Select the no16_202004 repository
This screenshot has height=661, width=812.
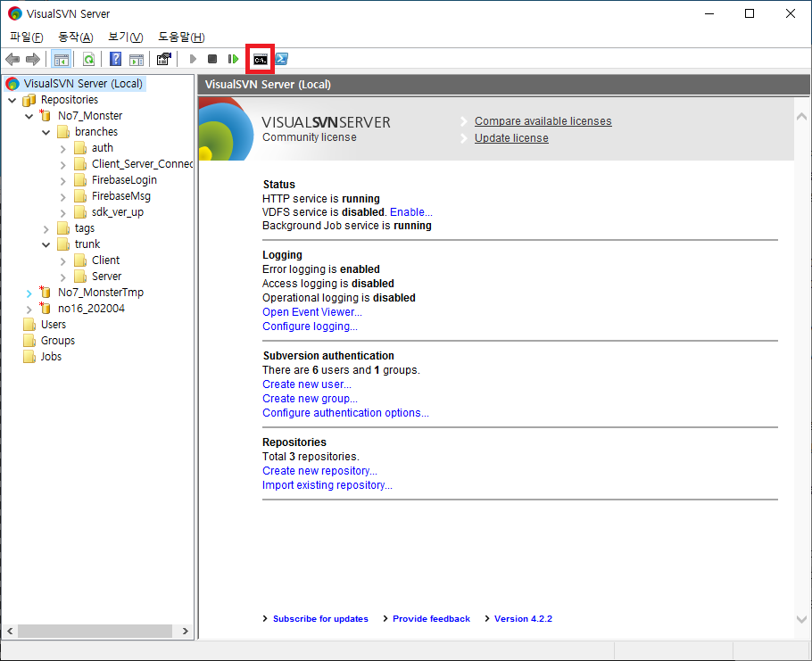pos(91,308)
